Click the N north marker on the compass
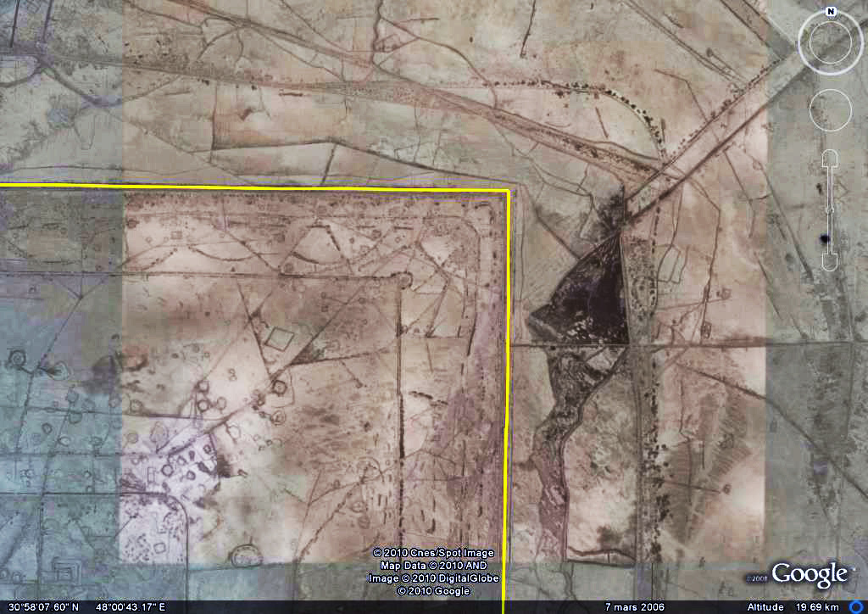Viewport: 868px width, 614px height. [831, 12]
